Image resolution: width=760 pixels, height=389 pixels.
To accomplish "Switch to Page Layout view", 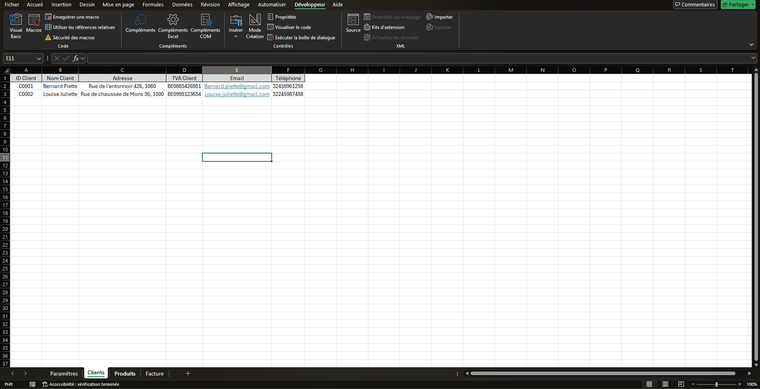I will tap(665, 384).
